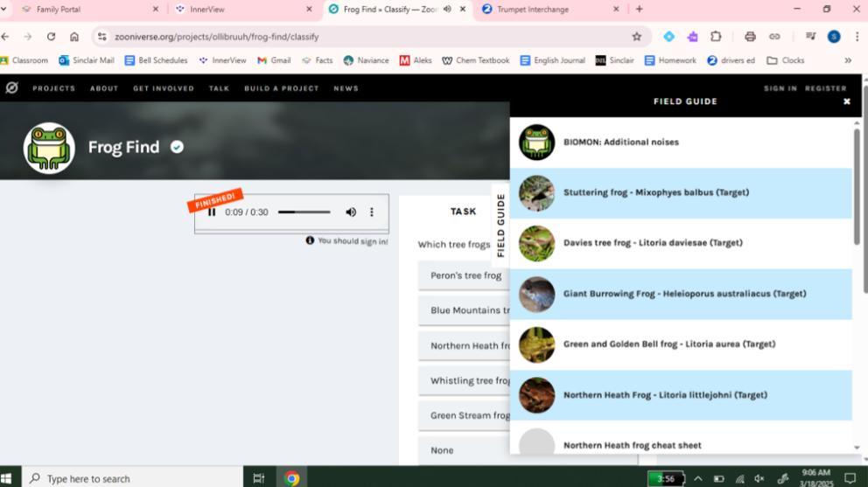
Task: Mute the audio player volume
Action: coord(351,212)
